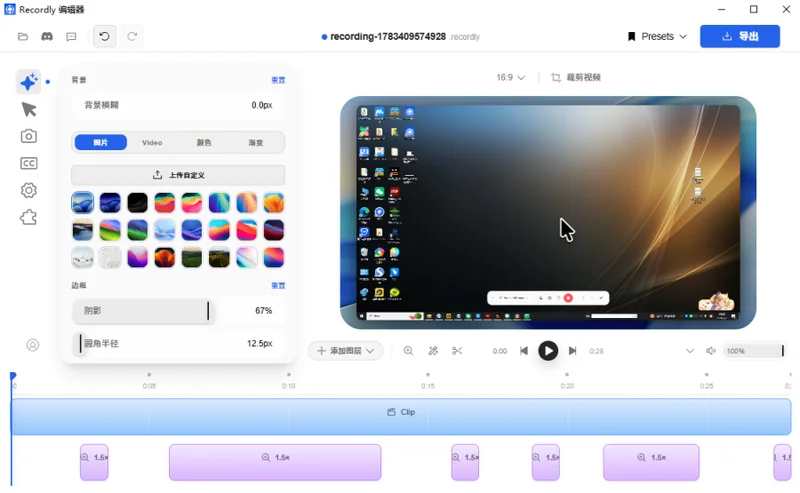This screenshot has height=493, width=800.
Task: Select the solid black wallpaper thumbnail
Action: (x=137, y=203)
